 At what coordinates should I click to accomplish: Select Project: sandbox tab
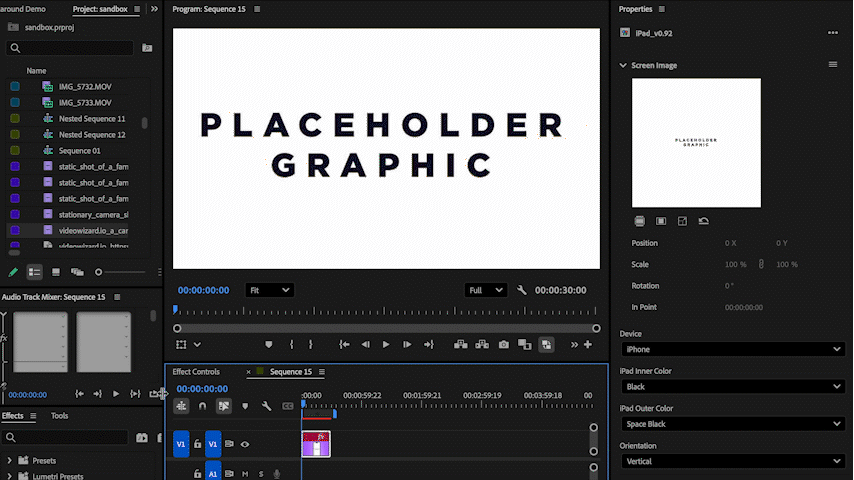coord(100,9)
